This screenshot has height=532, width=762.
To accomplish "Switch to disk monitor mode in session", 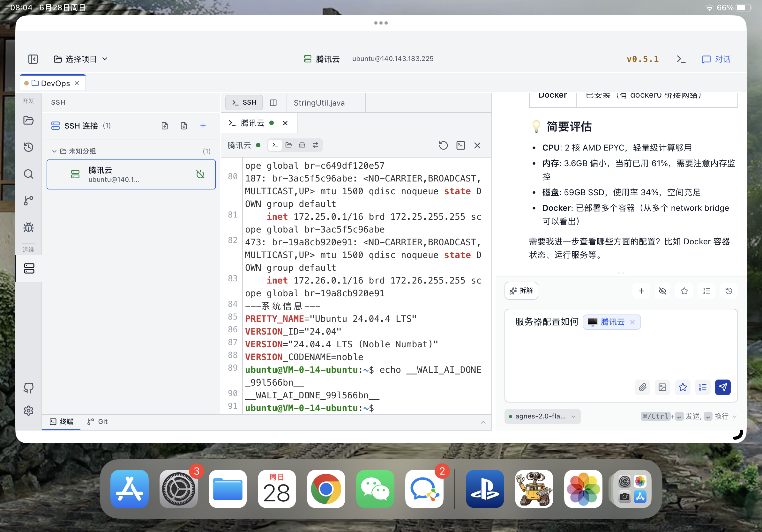I will pos(302,145).
